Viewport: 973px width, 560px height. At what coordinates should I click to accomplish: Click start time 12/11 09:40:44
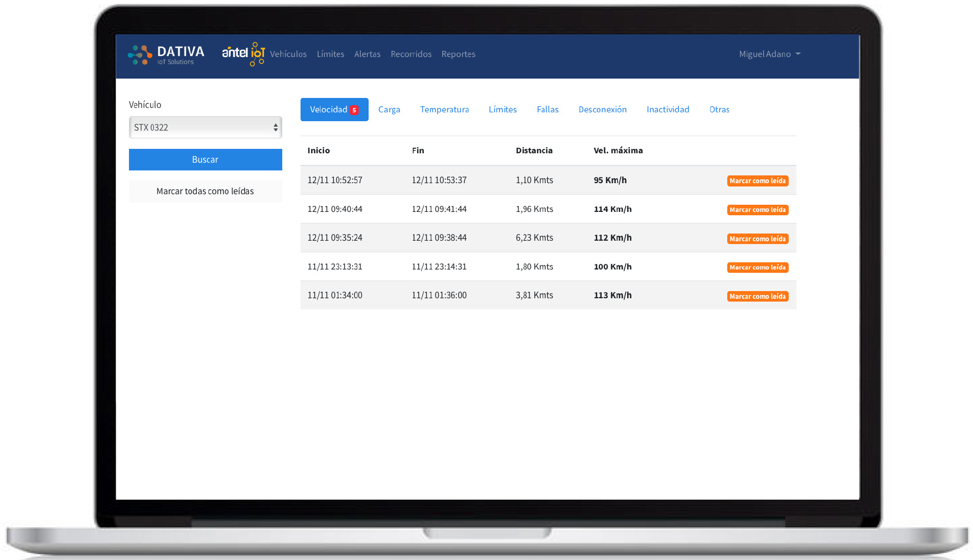point(335,209)
